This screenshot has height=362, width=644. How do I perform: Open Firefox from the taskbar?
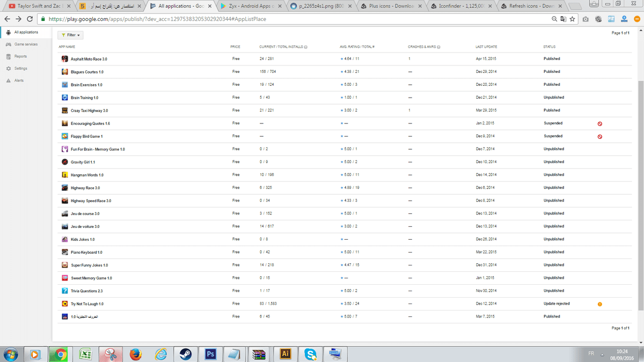point(136,354)
